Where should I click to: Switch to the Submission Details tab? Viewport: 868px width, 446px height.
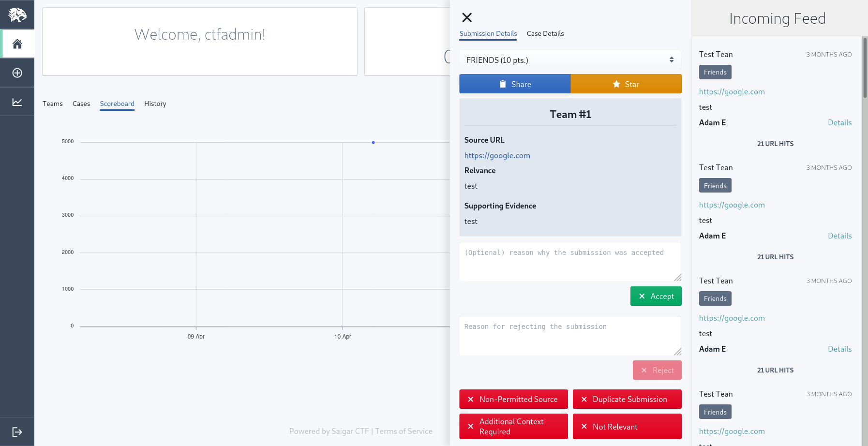coord(488,33)
